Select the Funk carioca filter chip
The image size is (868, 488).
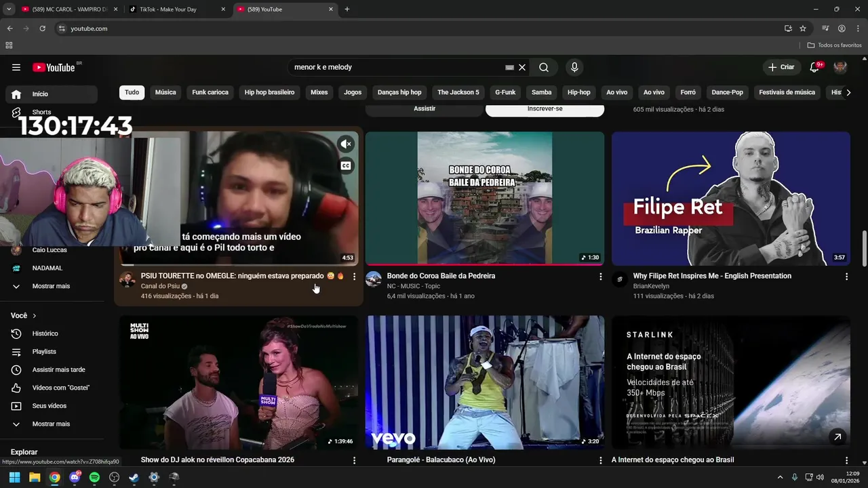click(x=210, y=92)
